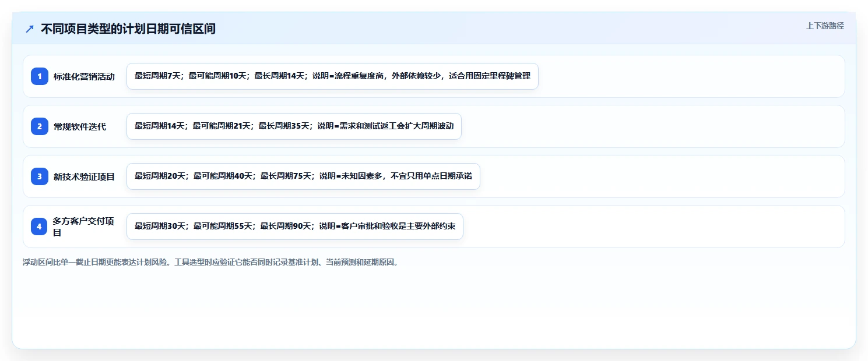Select the number 2 badge for 常规软件迭代
Screen dimensions: 868x361
coord(40,126)
